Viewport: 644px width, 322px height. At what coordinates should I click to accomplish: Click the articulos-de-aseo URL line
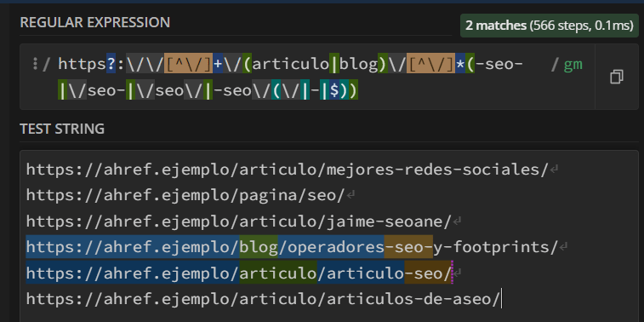coord(263,299)
